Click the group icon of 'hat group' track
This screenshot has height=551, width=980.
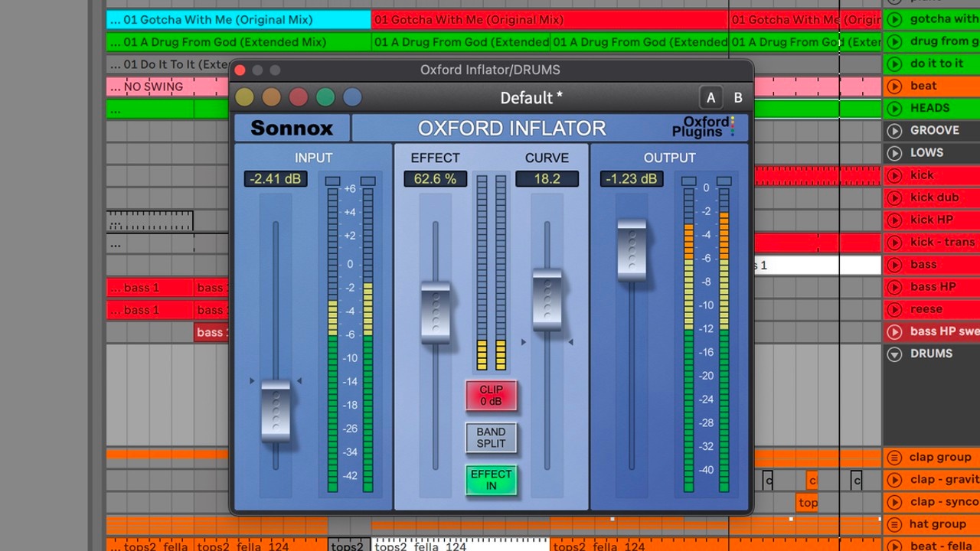[x=894, y=524]
